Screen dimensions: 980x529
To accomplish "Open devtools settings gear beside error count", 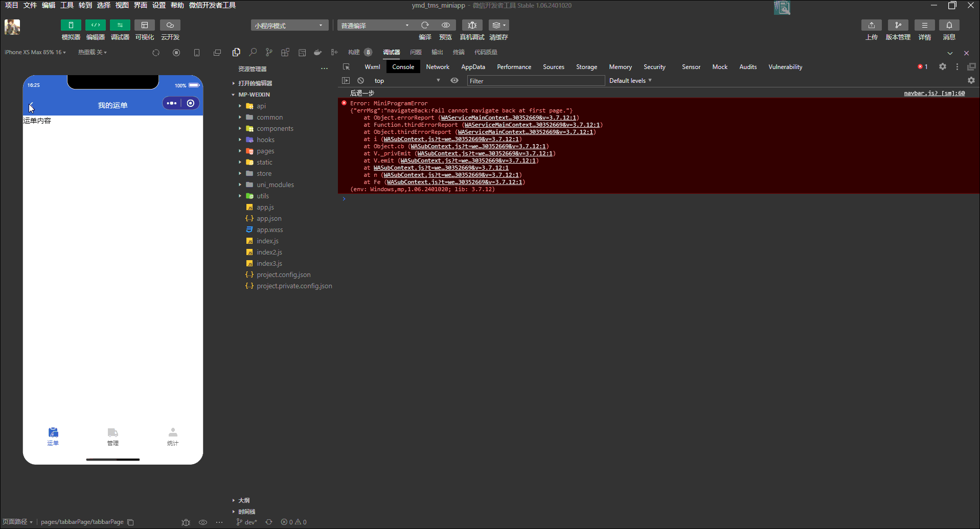I will [x=943, y=67].
